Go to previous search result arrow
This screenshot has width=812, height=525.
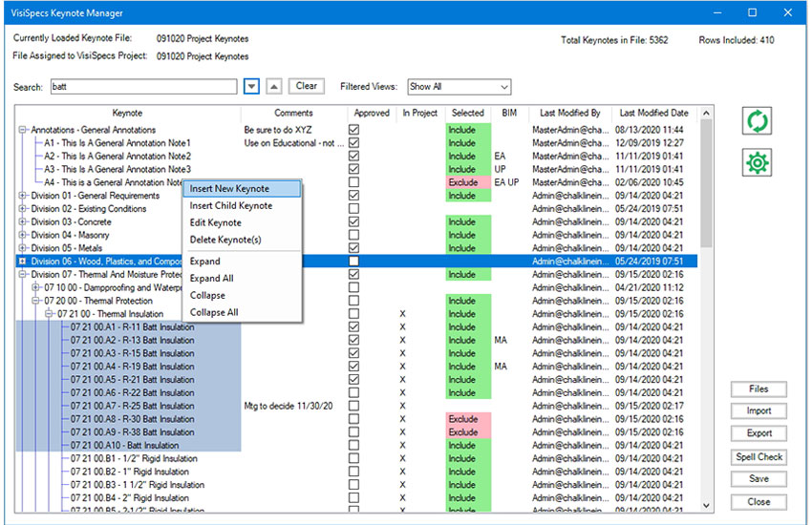(x=274, y=86)
